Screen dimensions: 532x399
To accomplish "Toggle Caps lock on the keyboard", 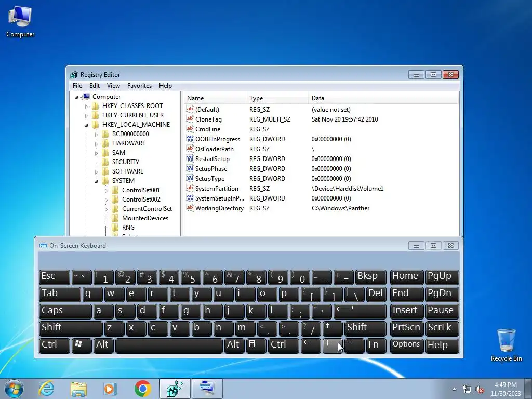I will tap(65, 311).
